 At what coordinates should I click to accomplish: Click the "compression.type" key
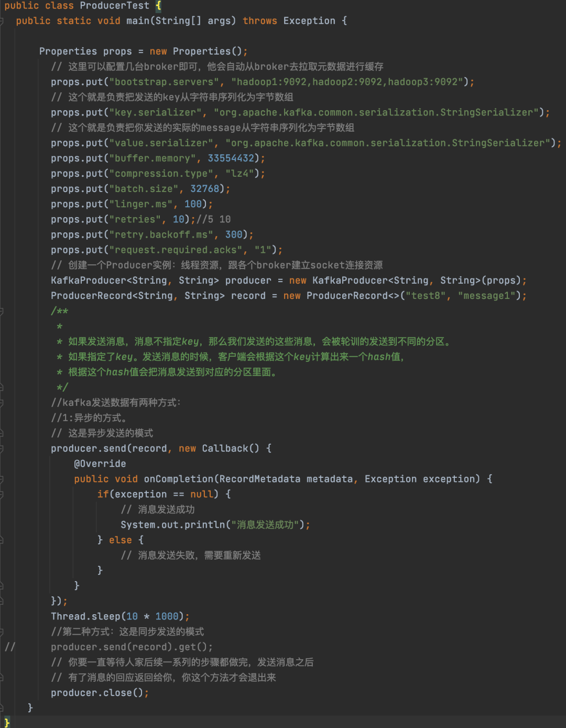pyautogui.click(x=161, y=174)
